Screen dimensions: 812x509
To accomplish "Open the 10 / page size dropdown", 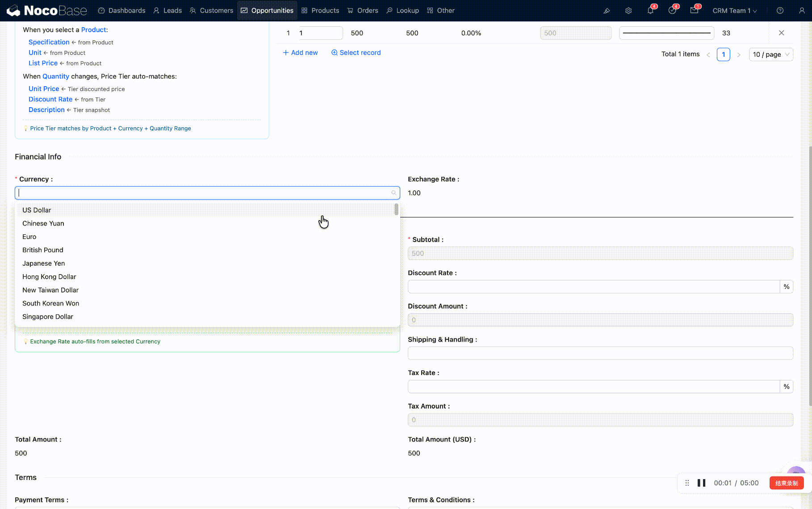I will click(770, 54).
